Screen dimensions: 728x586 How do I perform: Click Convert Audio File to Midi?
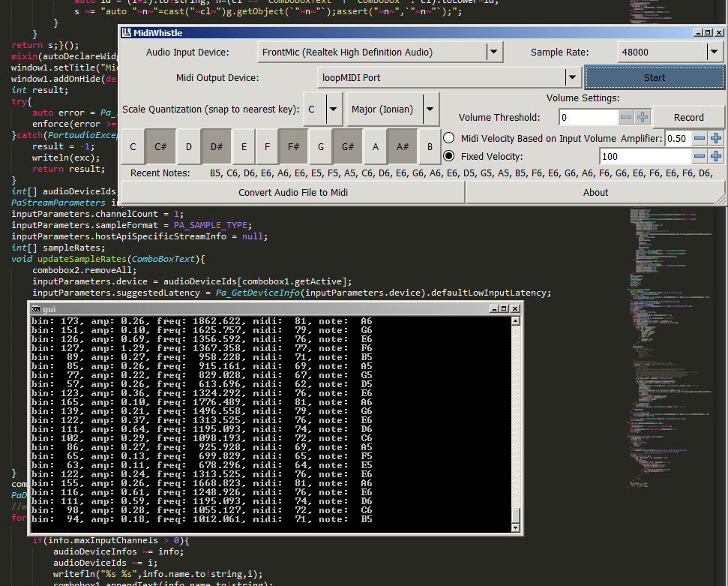(293, 192)
